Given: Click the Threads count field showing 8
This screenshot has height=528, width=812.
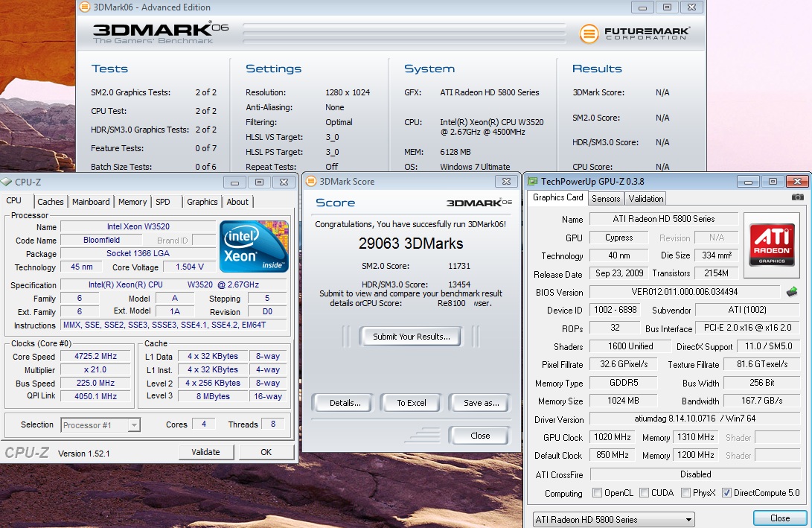Looking at the screenshot, I should [273, 424].
